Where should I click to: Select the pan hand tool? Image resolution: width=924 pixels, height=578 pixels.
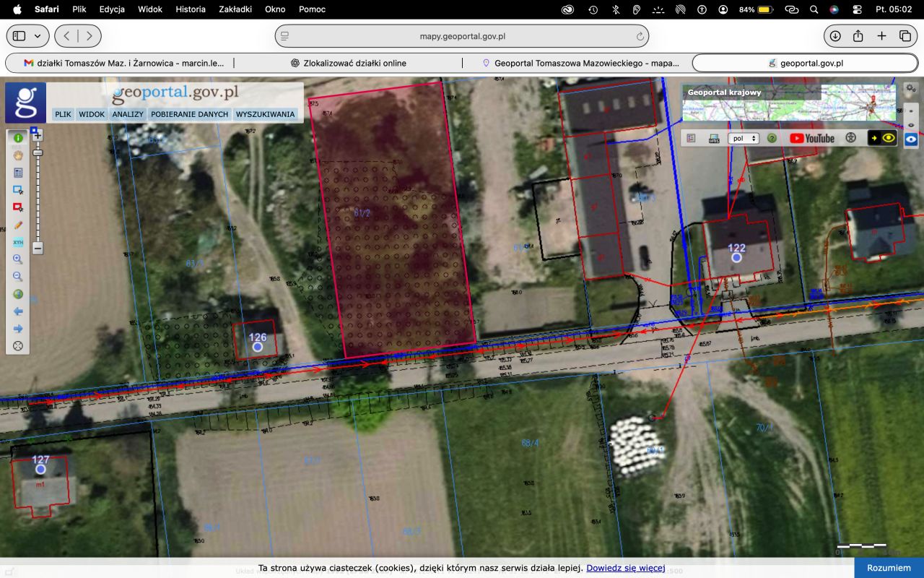click(x=18, y=155)
